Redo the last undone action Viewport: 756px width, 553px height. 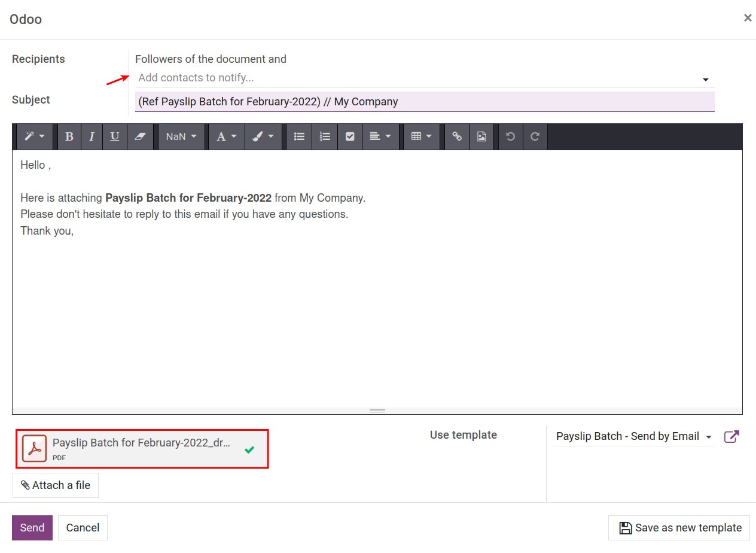[x=535, y=136]
